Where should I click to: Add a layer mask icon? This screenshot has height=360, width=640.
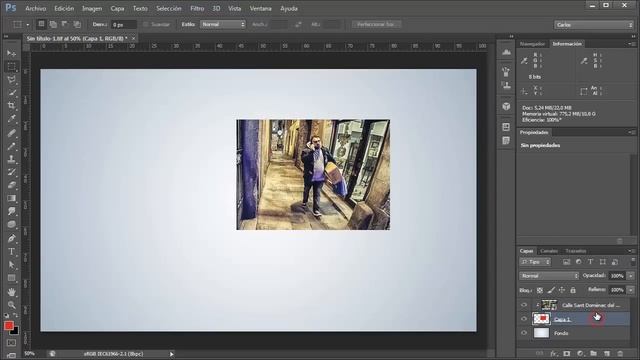pyautogui.click(x=567, y=353)
